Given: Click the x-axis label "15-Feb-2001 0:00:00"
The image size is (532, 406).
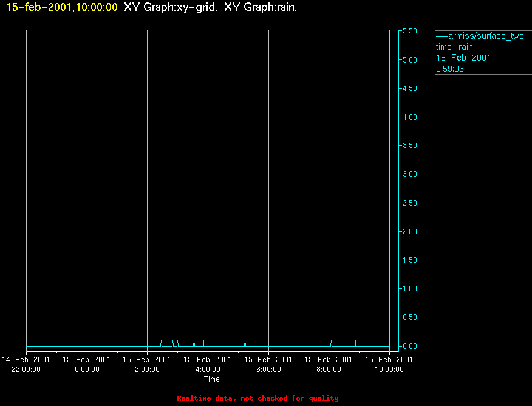Looking at the screenshot, I should 87,364.
